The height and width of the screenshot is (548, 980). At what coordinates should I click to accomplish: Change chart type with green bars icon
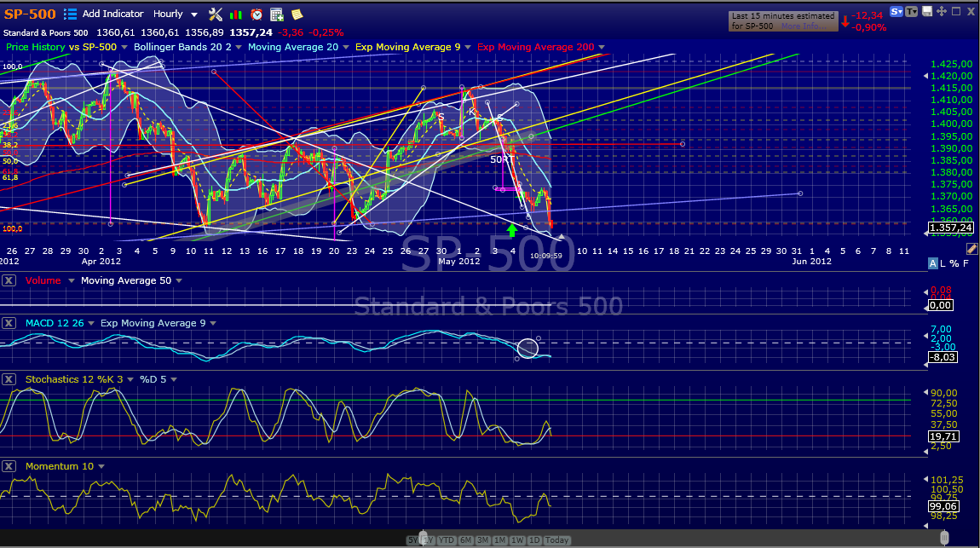pos(236,14)
